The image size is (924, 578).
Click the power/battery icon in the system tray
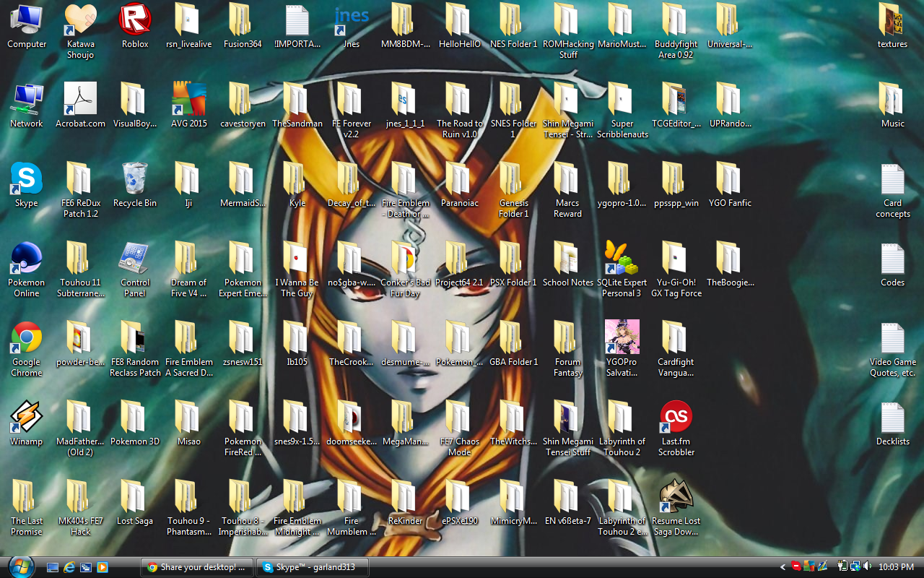842,566
